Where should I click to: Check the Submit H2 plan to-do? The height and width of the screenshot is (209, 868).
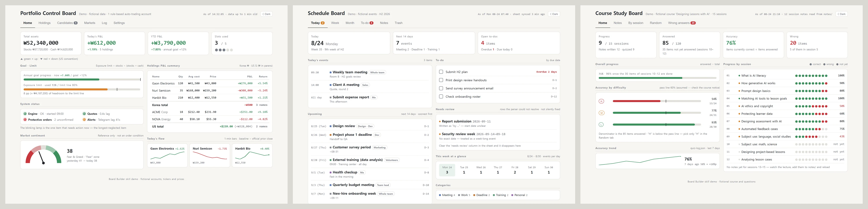point(441,72)
